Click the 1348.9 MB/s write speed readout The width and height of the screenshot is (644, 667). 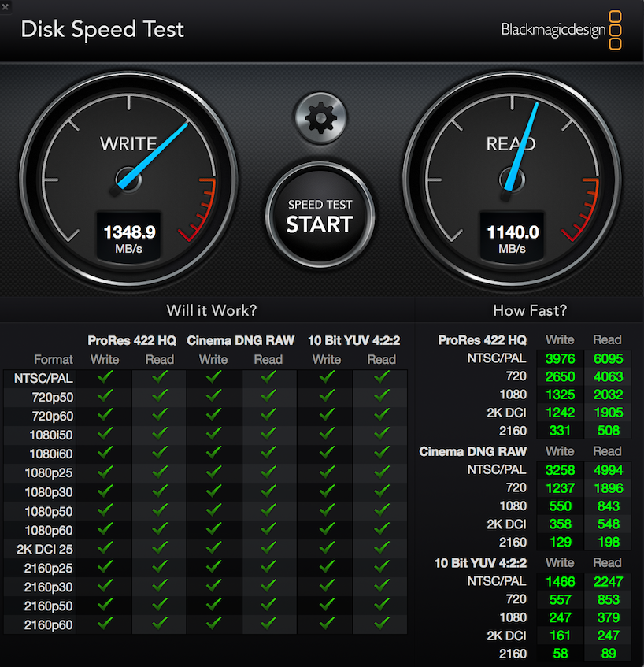(129, 239)
